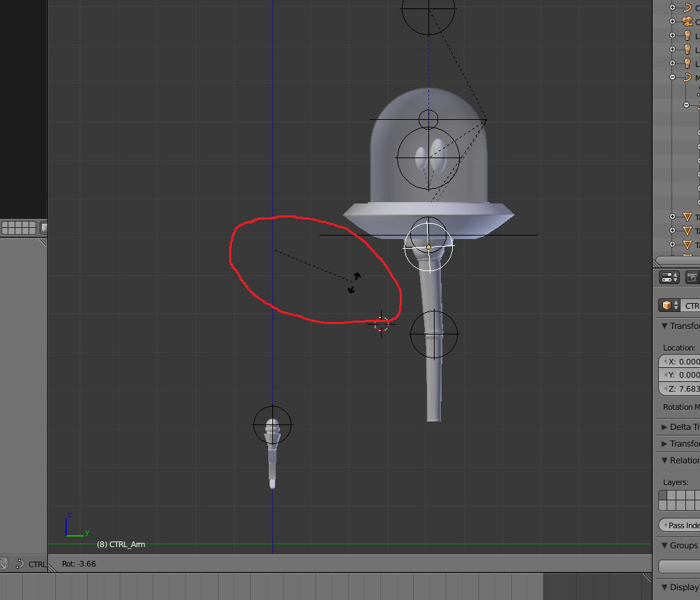
Task: Toggle the second object layer in top row
Action: [x=671, y=495]
